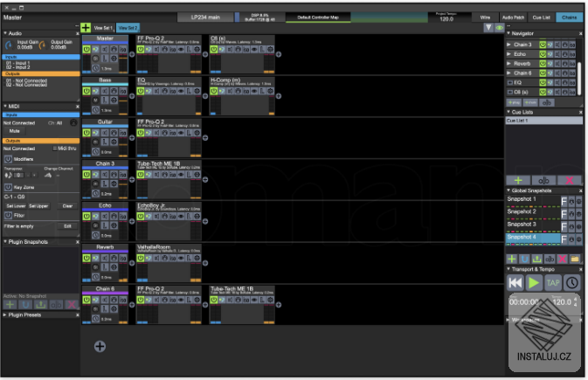Screen dimensions: 588x380
Task: Mute the Master chain speaker icon
Action: pyautogui.click(x=105, y=50)
